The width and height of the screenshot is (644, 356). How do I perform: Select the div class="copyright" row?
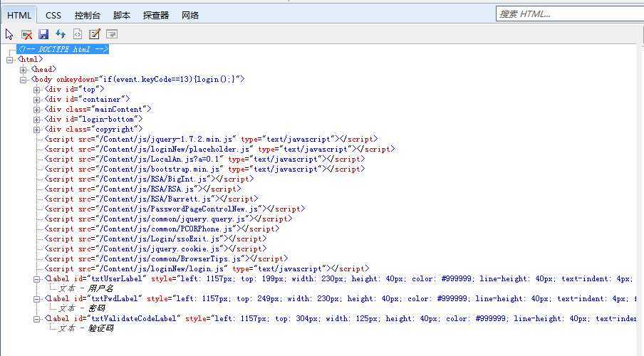(93, 129)
